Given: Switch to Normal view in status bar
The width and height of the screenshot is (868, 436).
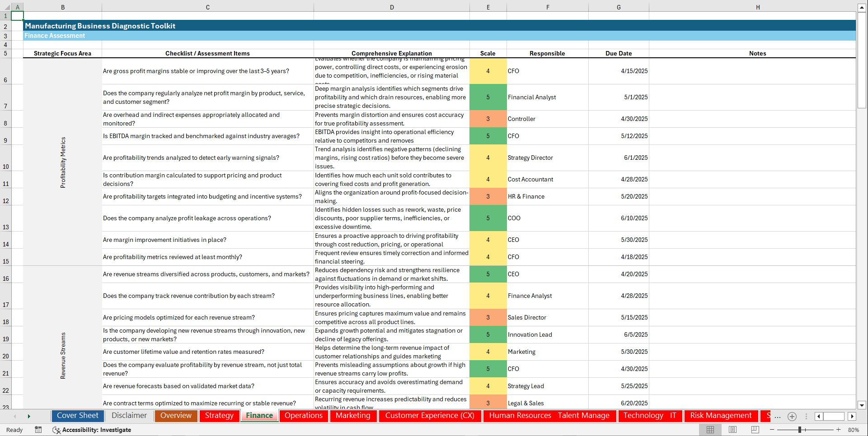Looking at the screenshot, I should pos(710,430).
